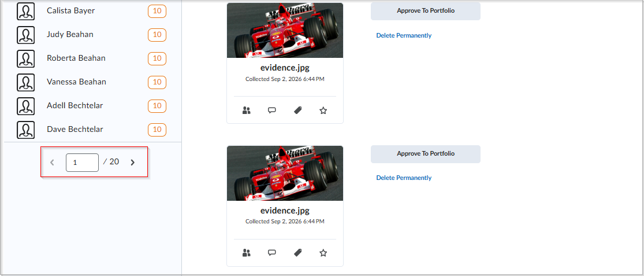Click top Delete Permanently link
This screenshot has height=276, width=644.
pyautogui.click(x=404, y=35)
